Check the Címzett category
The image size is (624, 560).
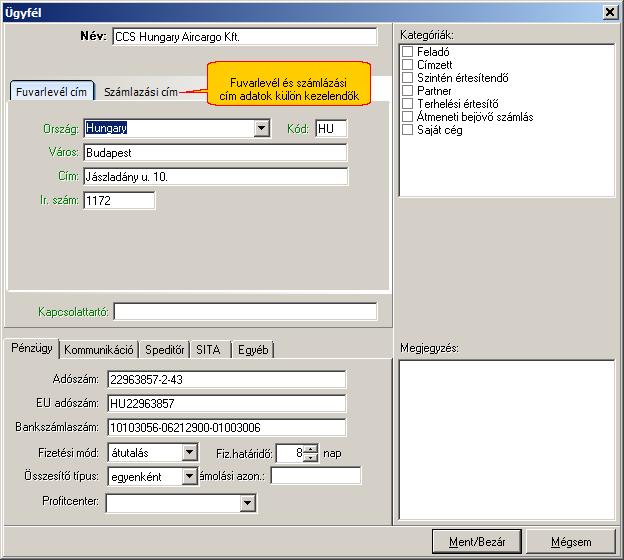pos(408,64)
